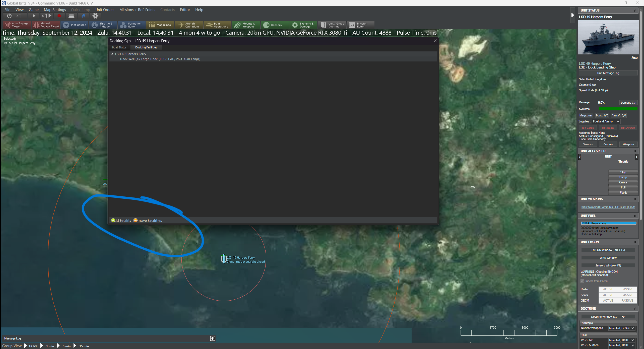Open the Sensors toolbar button
Screen dimensions: 644x349
point(275,25)
